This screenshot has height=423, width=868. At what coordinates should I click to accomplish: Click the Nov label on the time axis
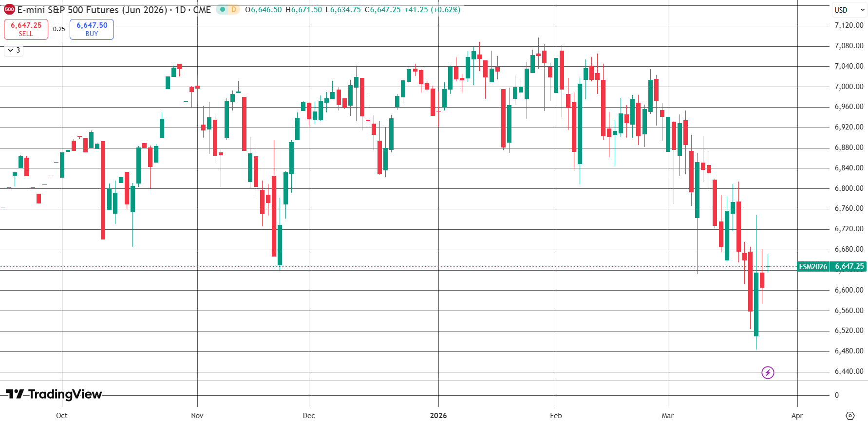[197, 416]
